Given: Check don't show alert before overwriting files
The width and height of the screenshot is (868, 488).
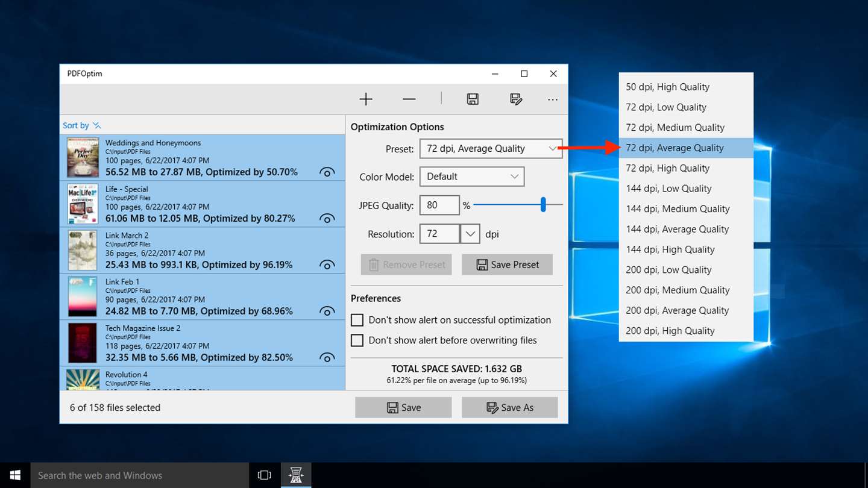Looking at the screenshot, I should coord(357,340).
